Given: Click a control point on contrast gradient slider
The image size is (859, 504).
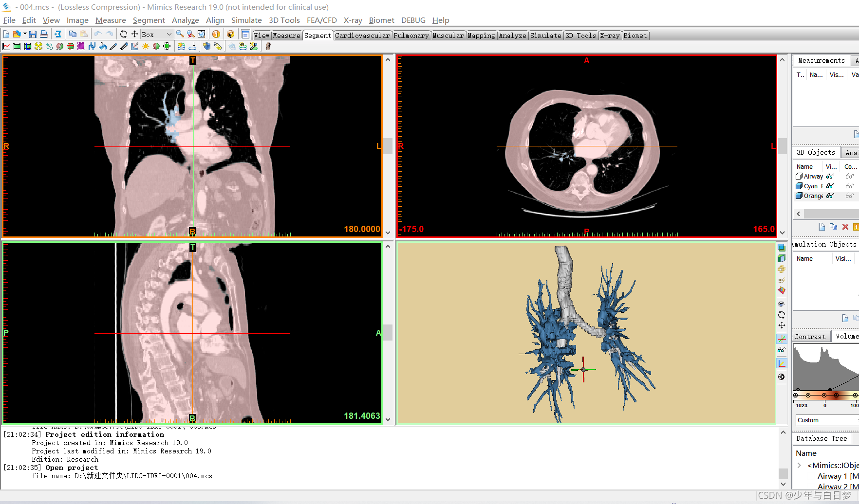Looking at the screenshot, I should (808, 395).
